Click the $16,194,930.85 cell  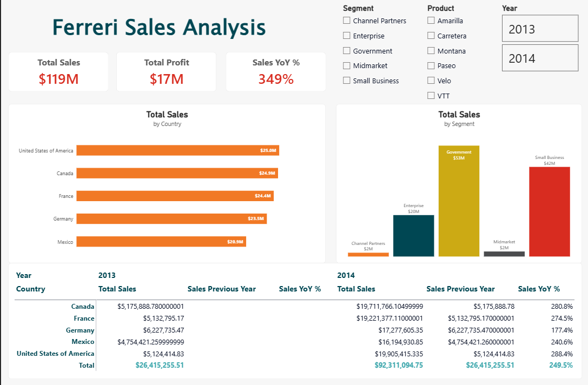point(400,342)
